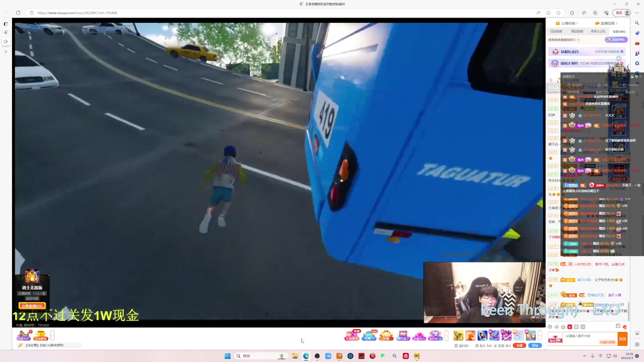Open the 互动预言 prediction icon
The height and width of the screenshot is (362, 644).
(x=41, y=336)
